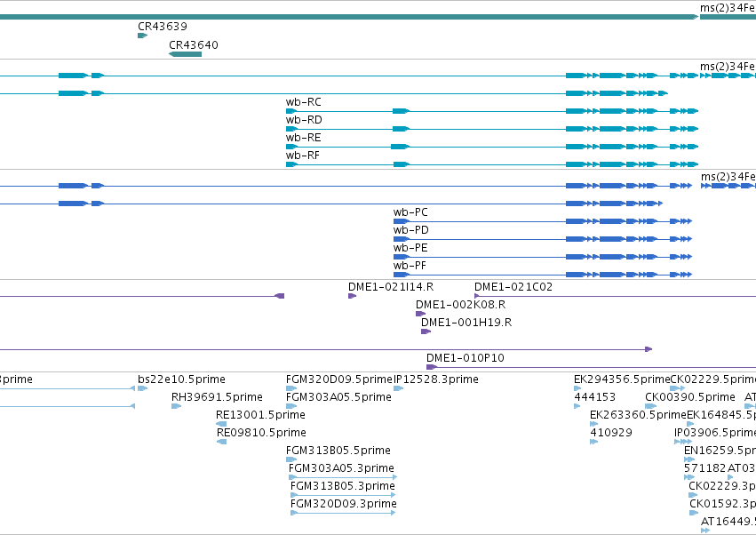Click the FGM313B05.5prime arrow glyph
The height and width of the screenshot is (535, 756).
(291, 459)
